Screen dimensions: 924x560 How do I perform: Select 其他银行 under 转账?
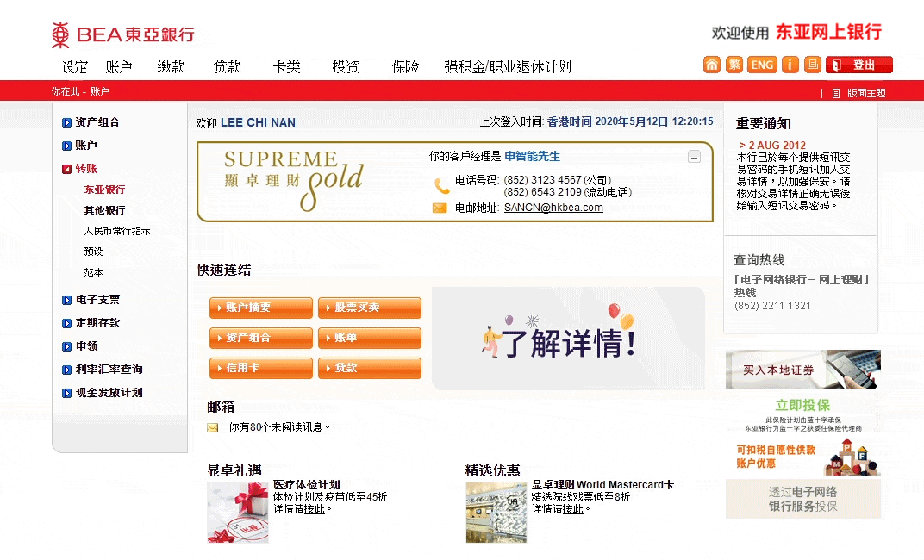tap(104, 210)
